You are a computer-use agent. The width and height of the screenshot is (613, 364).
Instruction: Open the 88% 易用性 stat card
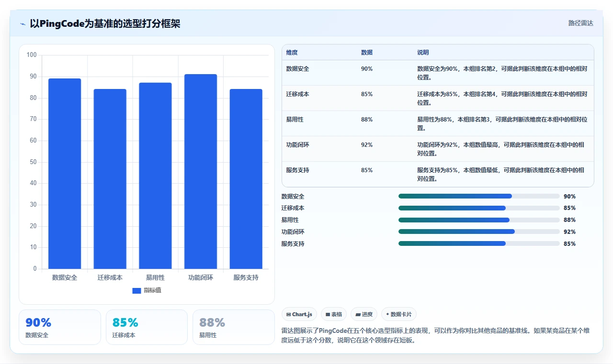tap(234, 327)
